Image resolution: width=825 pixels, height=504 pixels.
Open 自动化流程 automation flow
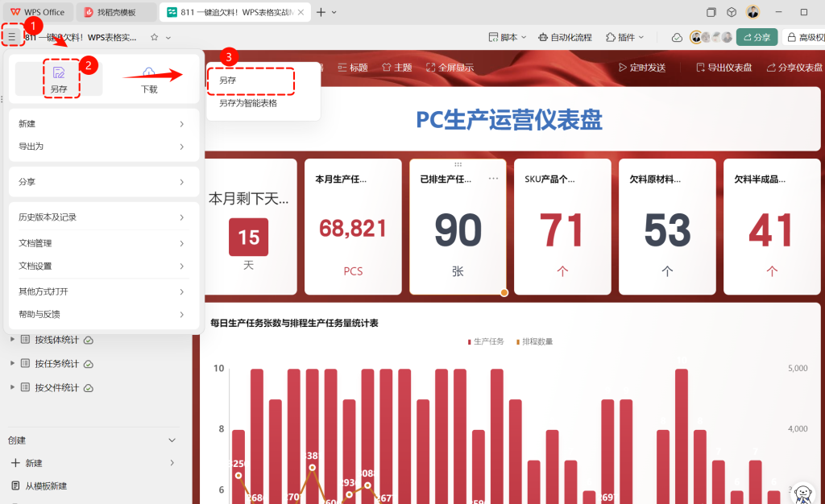(x=565, y=37)
